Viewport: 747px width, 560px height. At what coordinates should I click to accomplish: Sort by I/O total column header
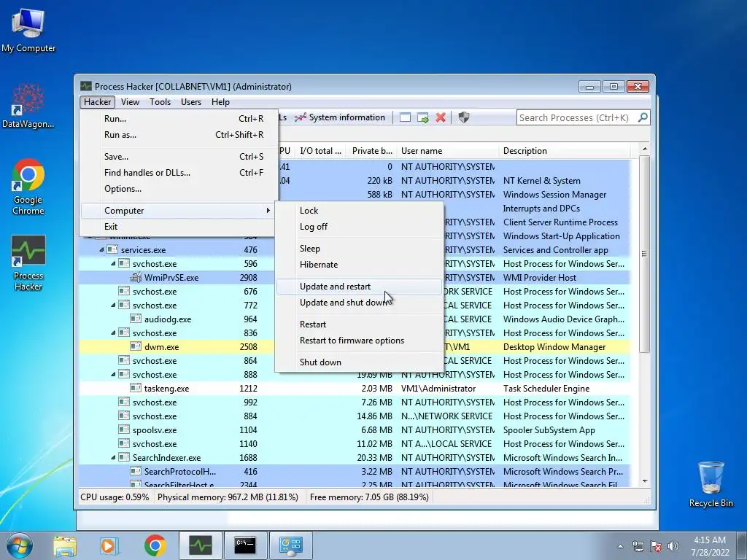click(320, 151)
